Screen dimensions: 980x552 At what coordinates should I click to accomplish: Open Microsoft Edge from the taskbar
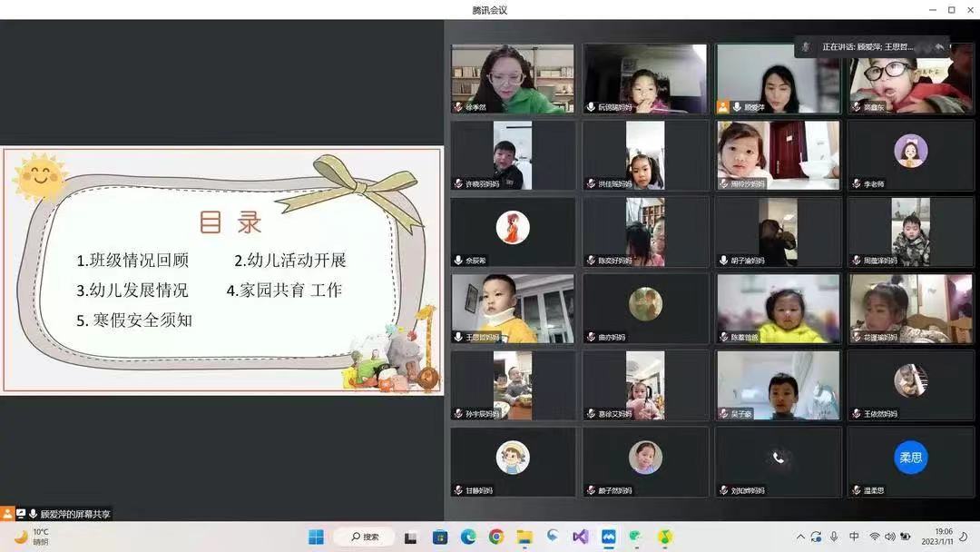pos(468,537)
